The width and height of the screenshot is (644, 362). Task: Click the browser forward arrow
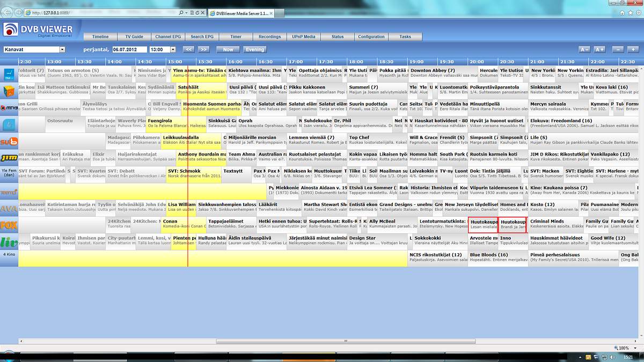click(x=19, y=12)
